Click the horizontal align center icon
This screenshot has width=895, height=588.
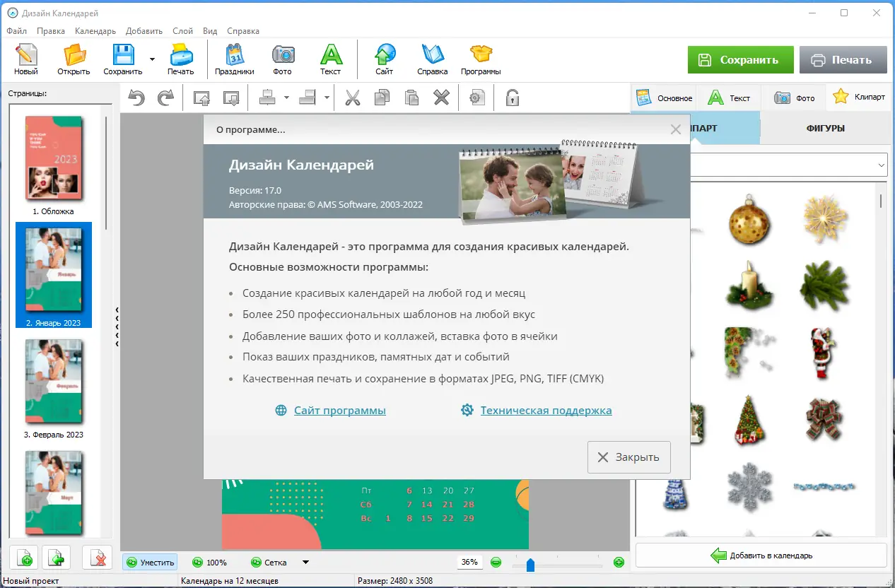(x=267, y=98)
